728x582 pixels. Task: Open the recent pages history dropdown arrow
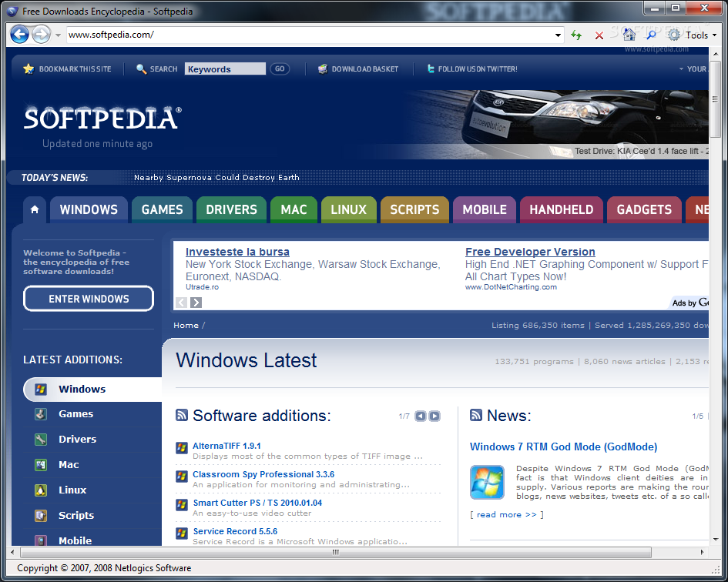click(x=58, y=35)
